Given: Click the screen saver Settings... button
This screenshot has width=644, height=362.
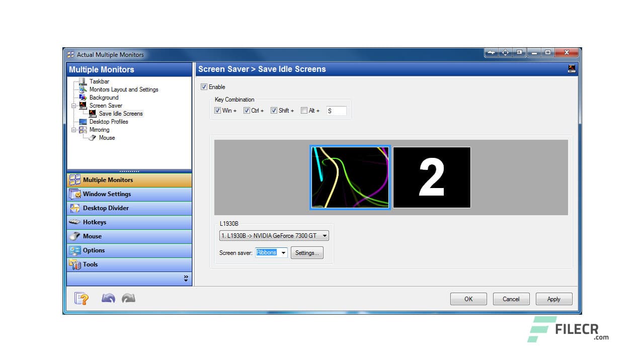Looking at the screenshot, I should (307, 253).
